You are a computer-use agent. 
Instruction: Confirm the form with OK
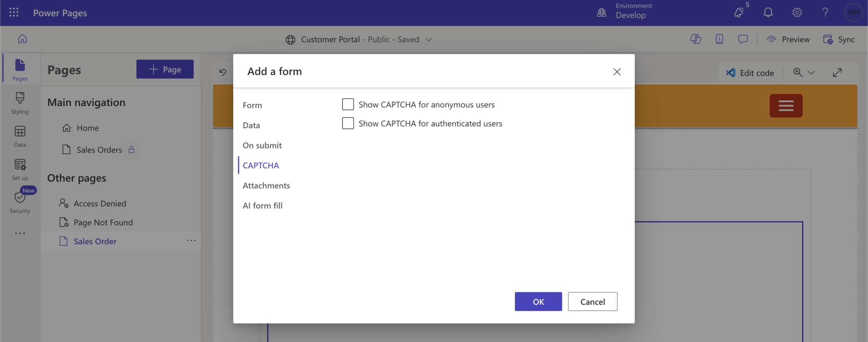[x=538, y=301]
